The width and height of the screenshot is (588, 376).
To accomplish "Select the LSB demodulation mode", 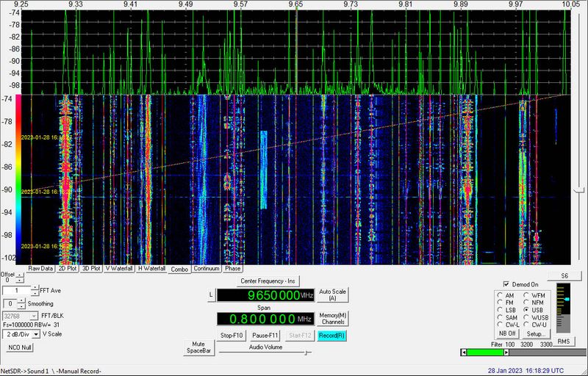I will (500, 310).
